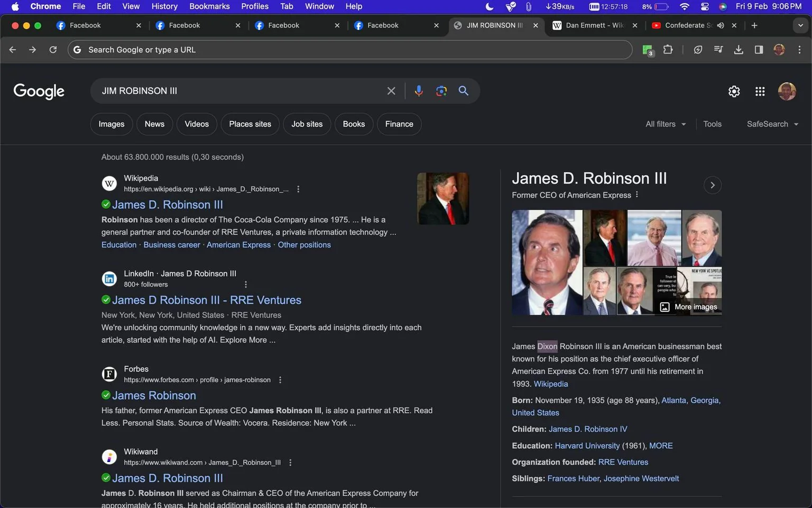Jump to American Express section link
812x508 pixels.
click(238, 245)
